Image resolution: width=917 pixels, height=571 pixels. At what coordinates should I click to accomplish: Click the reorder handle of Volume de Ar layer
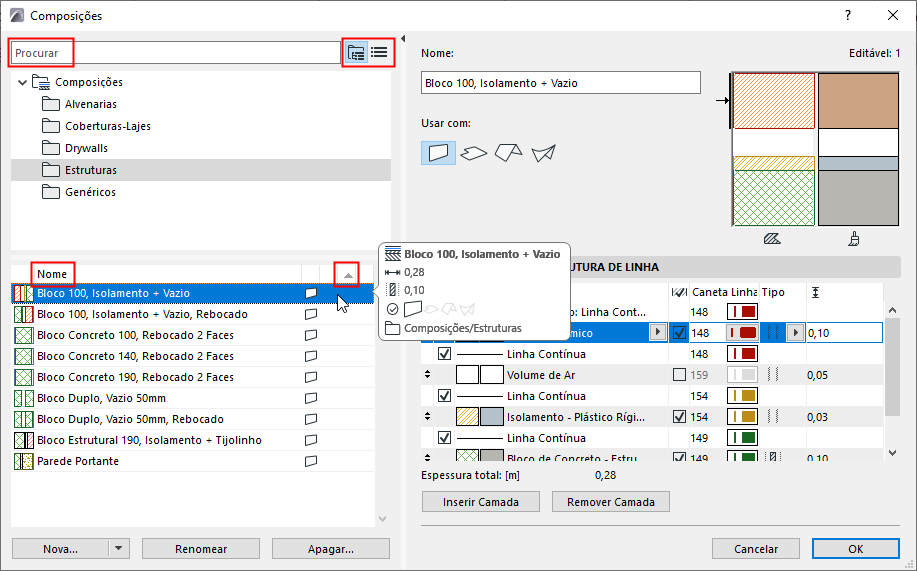pos(428,374)
